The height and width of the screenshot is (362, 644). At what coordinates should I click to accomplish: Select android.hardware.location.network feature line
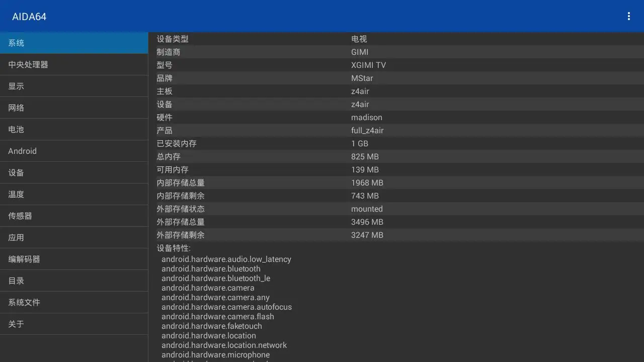pos(224,345)
